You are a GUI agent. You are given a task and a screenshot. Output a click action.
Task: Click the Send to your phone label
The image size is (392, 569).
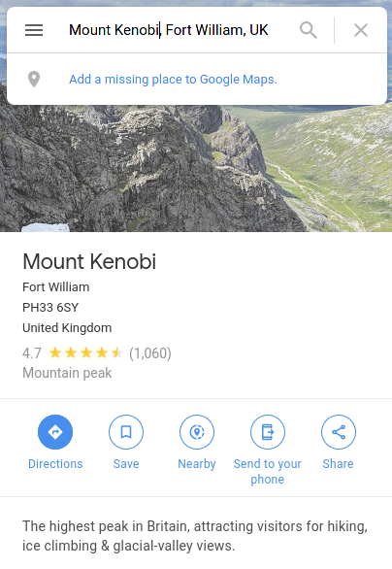(268, 471)
